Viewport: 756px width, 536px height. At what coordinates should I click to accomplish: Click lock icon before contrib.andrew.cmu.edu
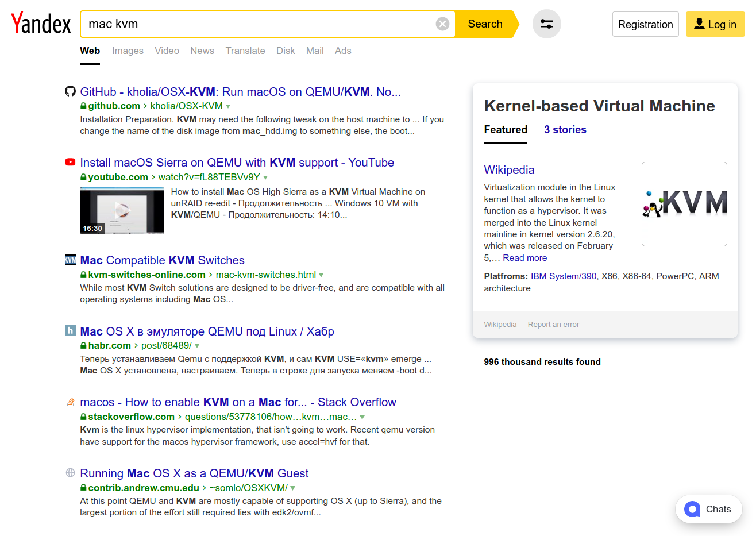(x=83, y=488)
